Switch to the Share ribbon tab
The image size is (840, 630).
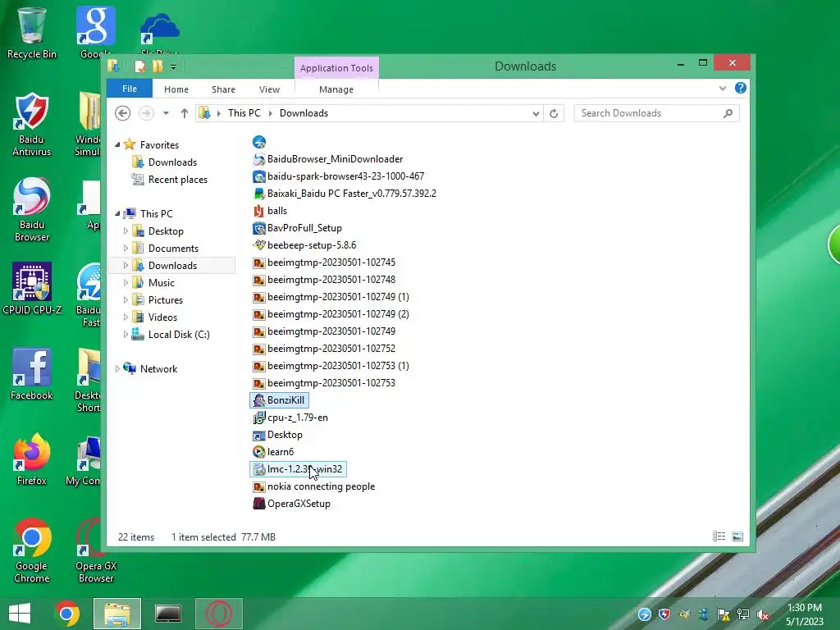(223, 89)
